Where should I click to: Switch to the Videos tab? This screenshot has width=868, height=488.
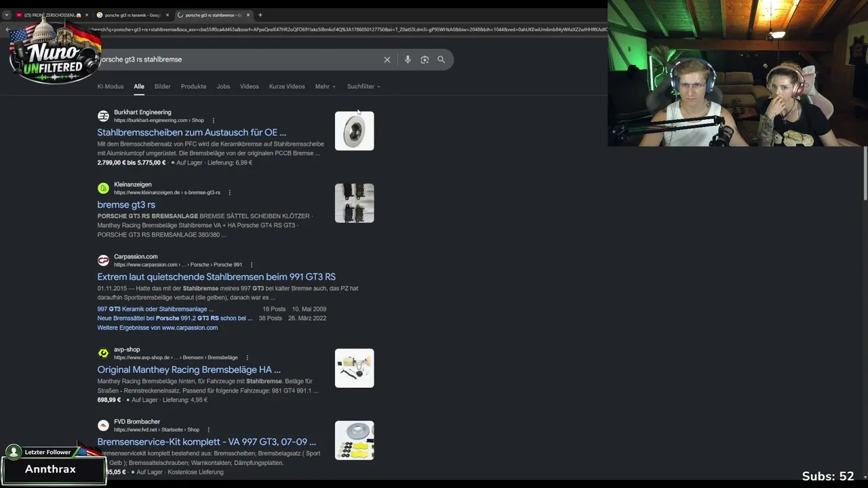[250, 87]
